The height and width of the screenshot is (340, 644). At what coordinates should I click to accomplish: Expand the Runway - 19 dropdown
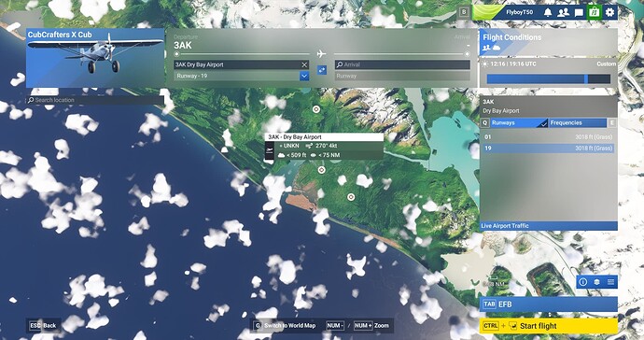point(304,76)
